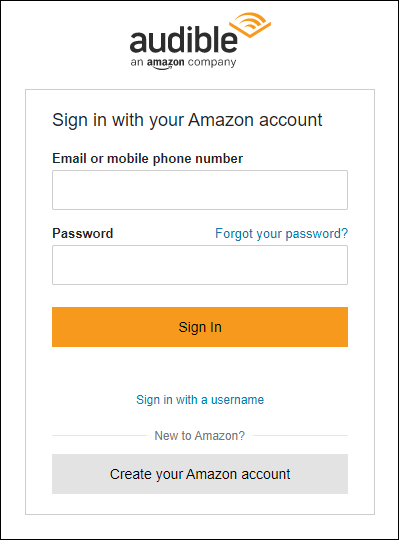Choose Sign in with a username

point(200,400)
